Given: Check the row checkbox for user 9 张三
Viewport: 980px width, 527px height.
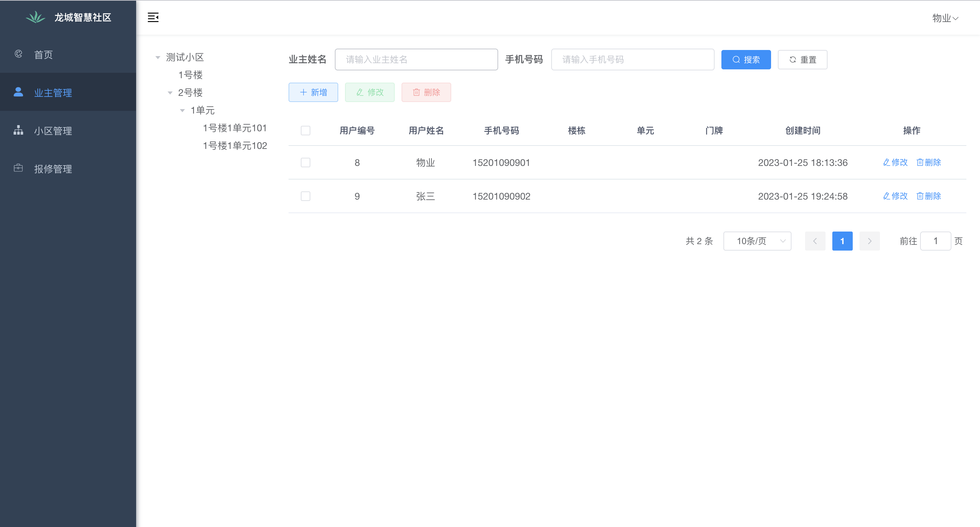Looking at the screenshot, I should [306, 196].
